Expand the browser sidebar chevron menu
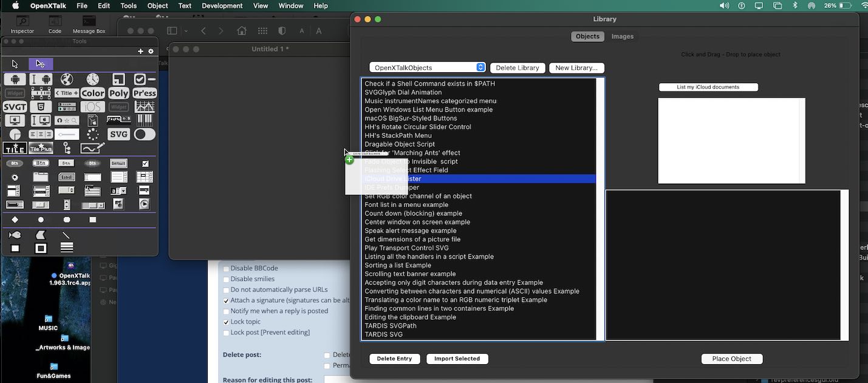The image size is (868, 383). [186, 31]
